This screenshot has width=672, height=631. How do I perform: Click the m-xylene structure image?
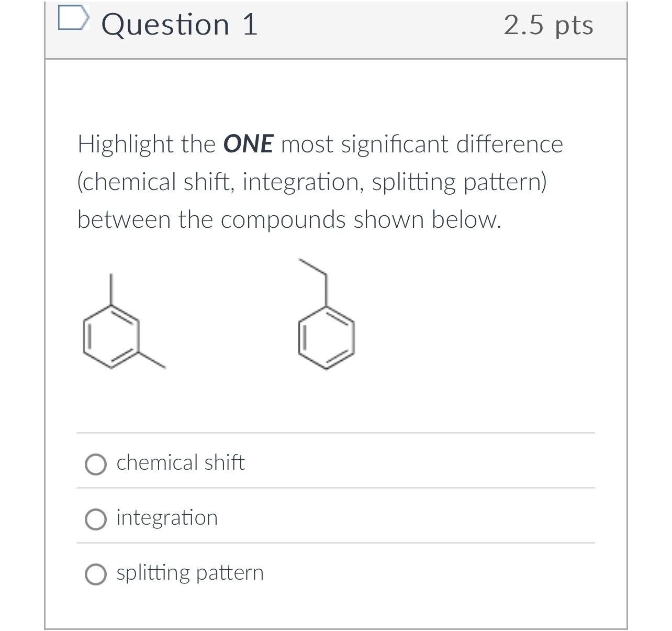pyautogui.click(x=124, y=320)
